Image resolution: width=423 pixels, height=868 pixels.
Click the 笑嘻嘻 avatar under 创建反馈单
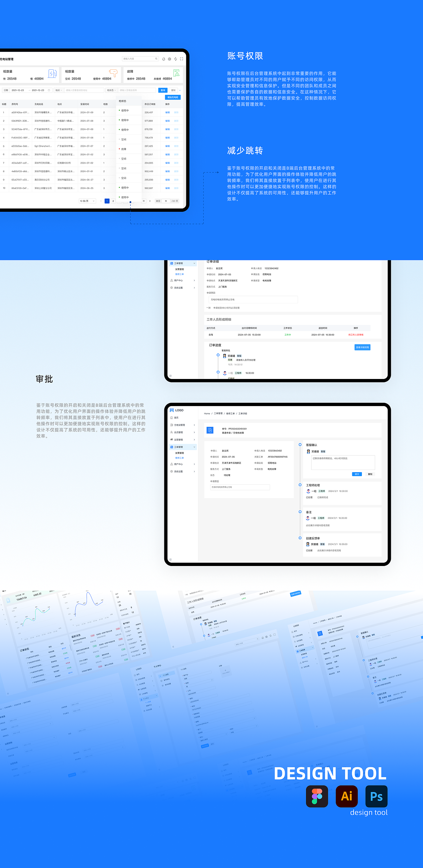point(308,544)
